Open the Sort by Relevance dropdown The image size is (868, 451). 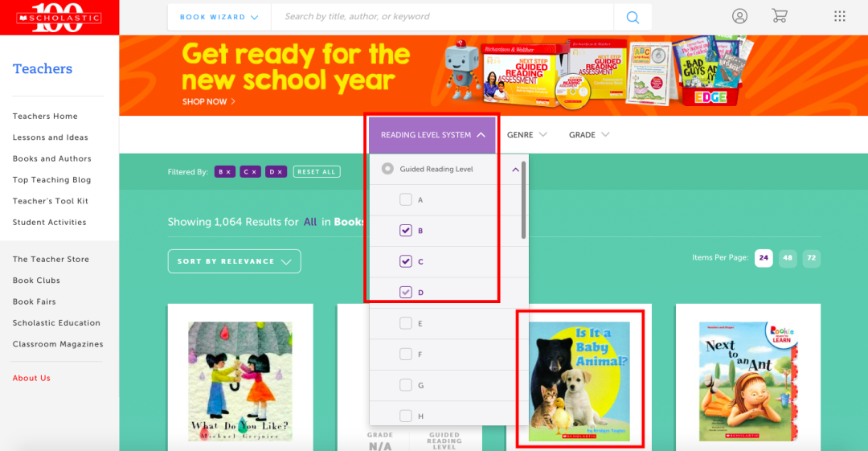[x=234, y=261]
